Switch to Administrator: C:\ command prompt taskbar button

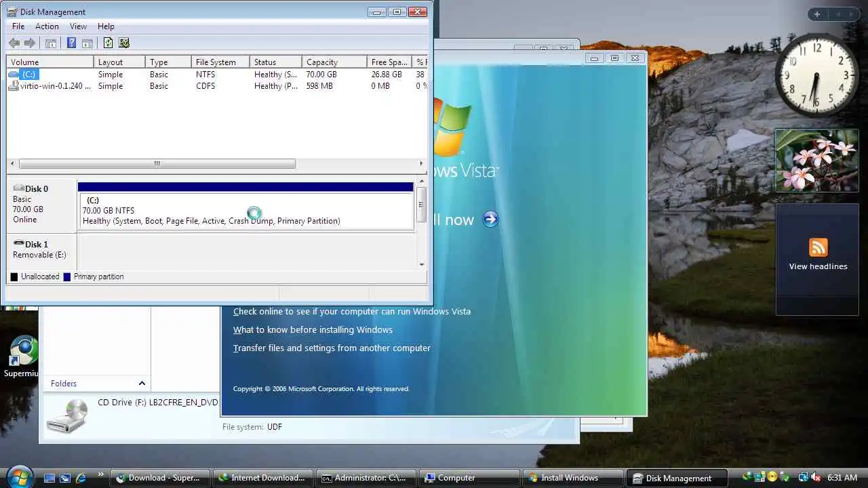coord(366,478)
